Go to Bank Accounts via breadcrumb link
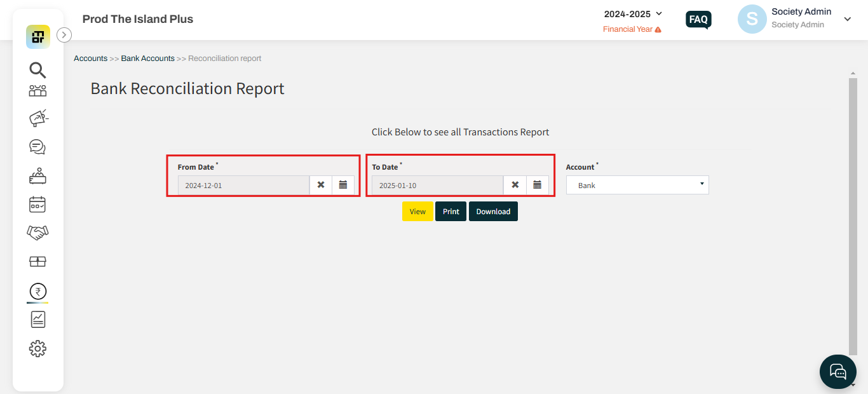The height and width of the screenshot is (394, 868). pyautogui.click(x=147, y=58)
